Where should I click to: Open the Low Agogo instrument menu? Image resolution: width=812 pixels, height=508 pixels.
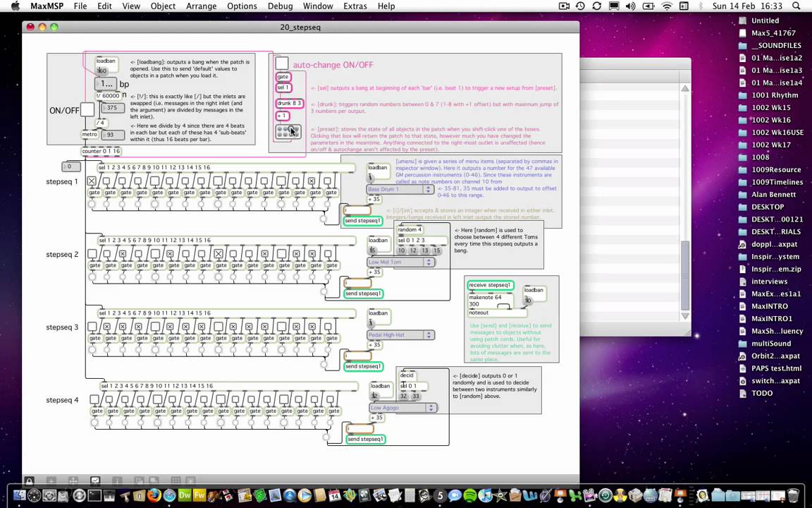(x=402, y=408)
